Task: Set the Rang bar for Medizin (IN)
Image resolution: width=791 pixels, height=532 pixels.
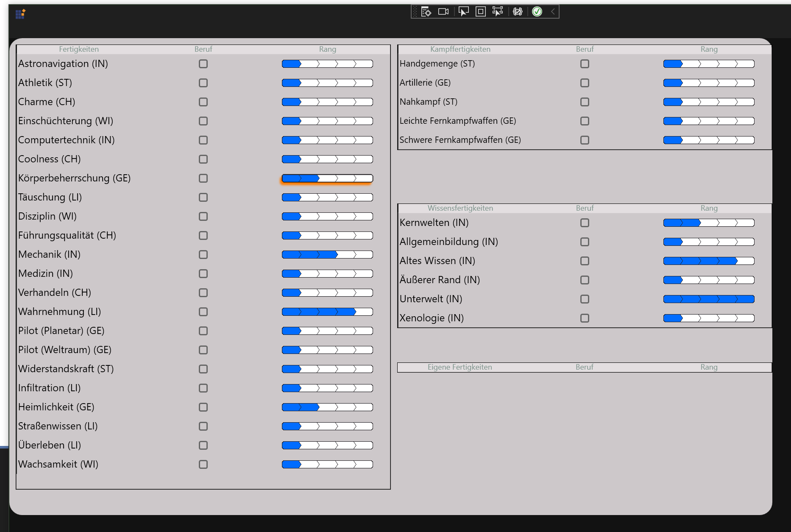Action: 327,273
